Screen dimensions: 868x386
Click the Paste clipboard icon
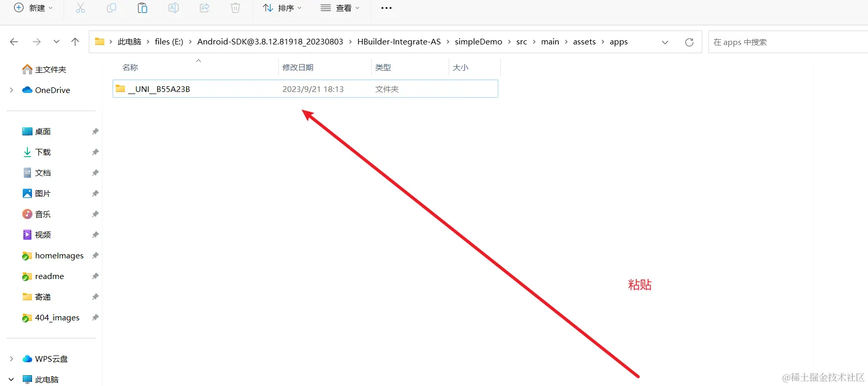tap(143, 8)
